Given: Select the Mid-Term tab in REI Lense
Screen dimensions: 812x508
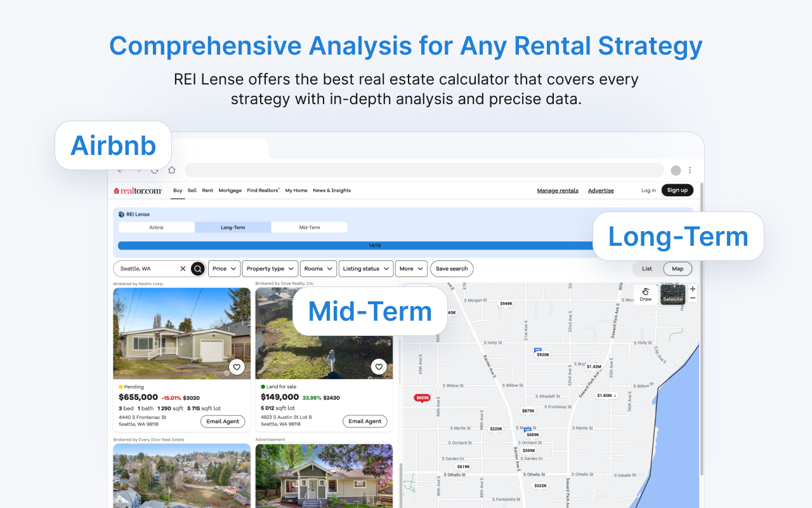Looking at the screenshot, I should pyautogui.click(x=310, y=227).
